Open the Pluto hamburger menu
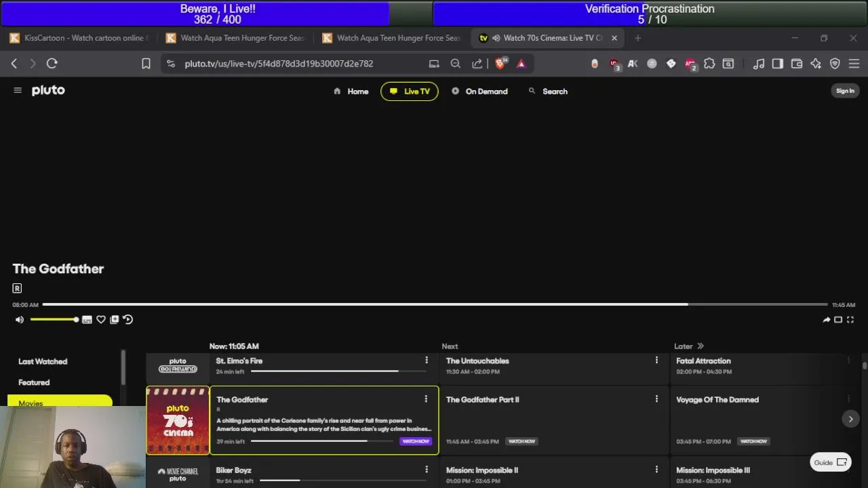 click(x=18, y=90)
